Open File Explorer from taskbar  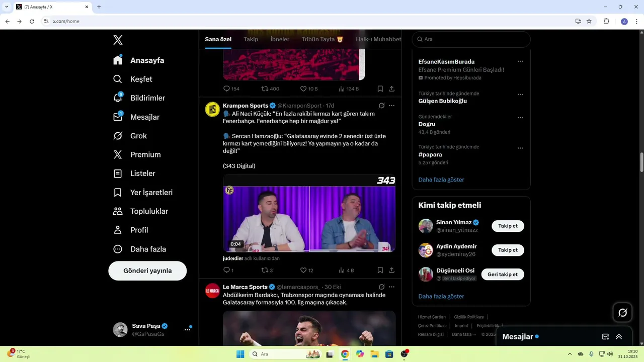click(374, 354)
